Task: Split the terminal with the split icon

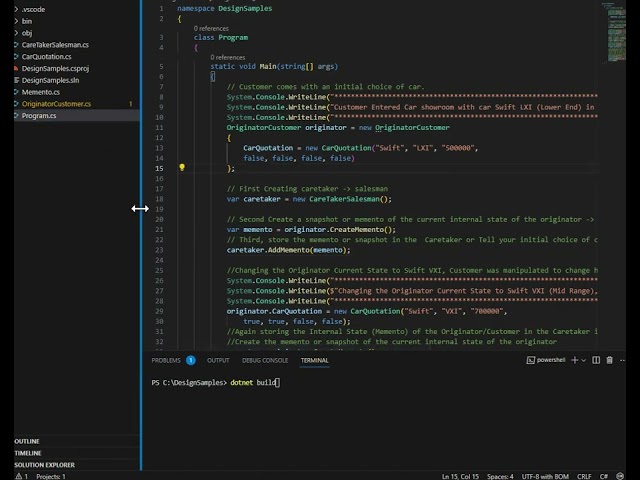Action: pos(596,360)
